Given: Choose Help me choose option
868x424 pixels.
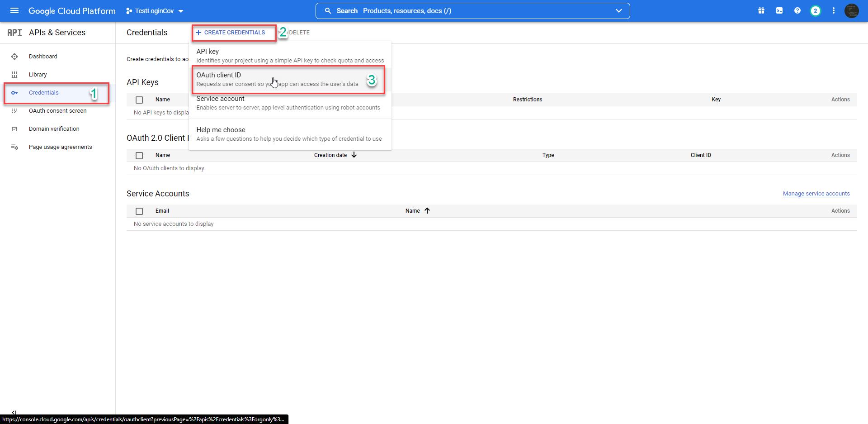Looking at the screenshot, I should pyautogui.click(x=290, y=134).
